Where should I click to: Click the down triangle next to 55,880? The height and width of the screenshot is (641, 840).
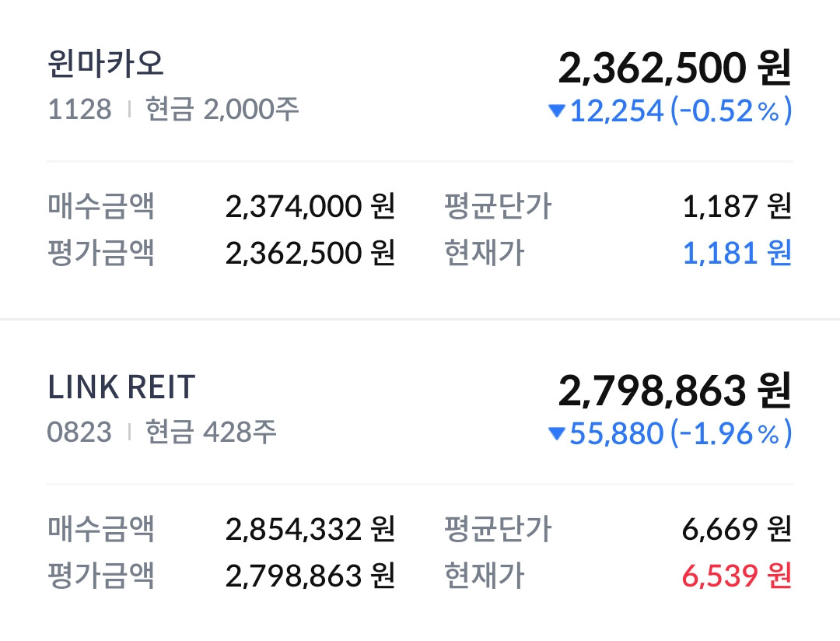(x=556, y=434)
